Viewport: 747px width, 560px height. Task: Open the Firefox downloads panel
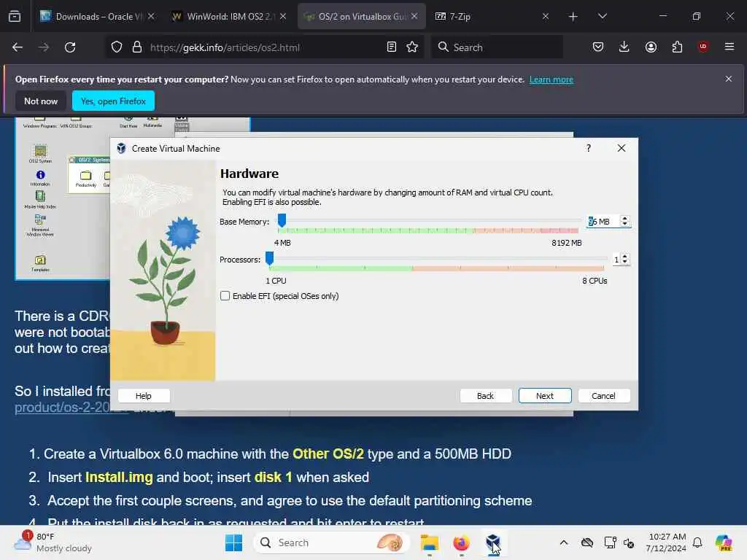pyautogui.click(x=624, y=47)
